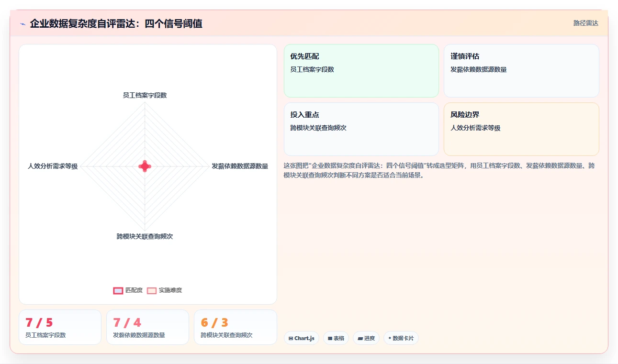The width and height of the screenshot is (618, 364).
Task: Click the 7 / 5 员工档案字段数 stat card
Action: 60,327
